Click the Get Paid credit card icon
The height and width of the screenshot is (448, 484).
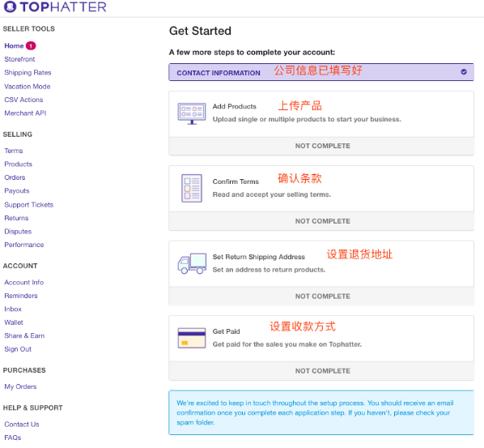(192, 338)
